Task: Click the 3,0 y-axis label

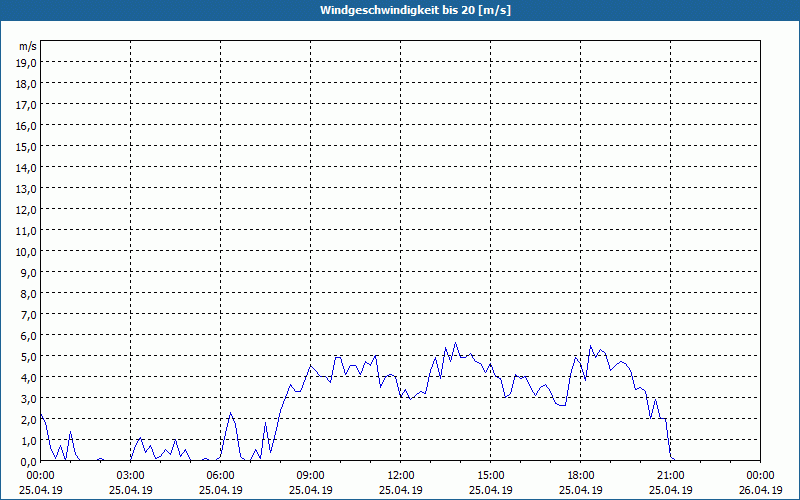Action: (29, 399)
